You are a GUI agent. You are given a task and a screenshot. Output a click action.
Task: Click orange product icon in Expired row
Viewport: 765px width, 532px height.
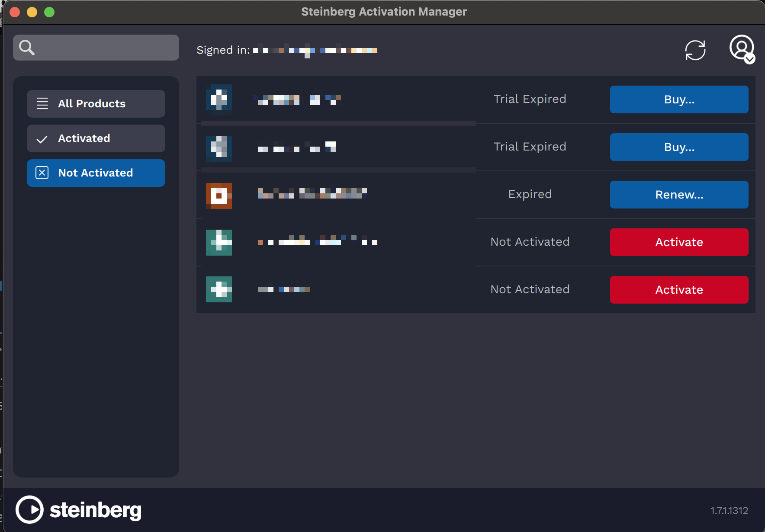tap(219, 196)
